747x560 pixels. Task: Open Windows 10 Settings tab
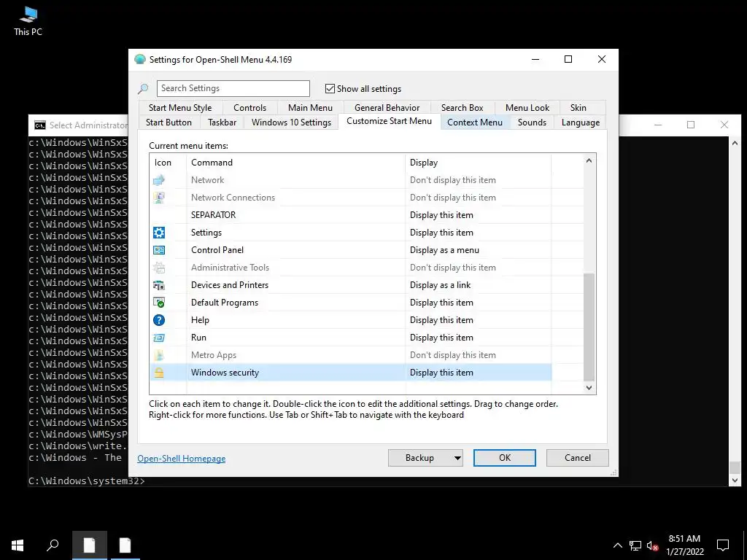291,122
